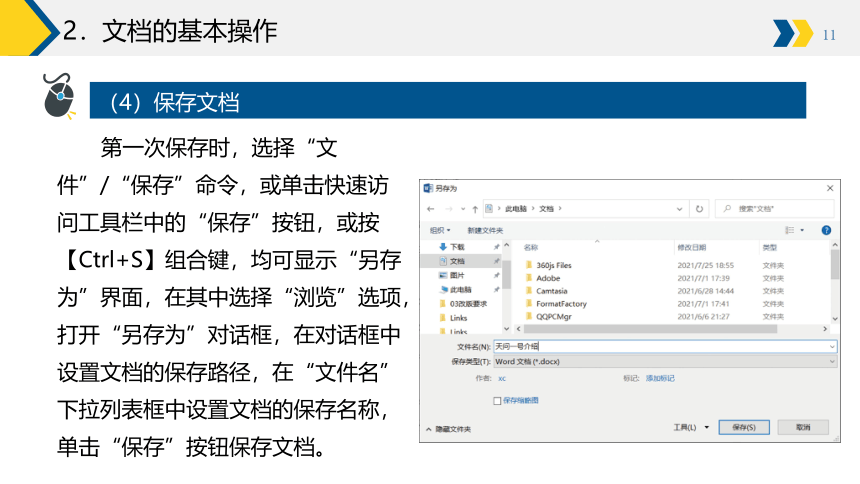The width and height of the screenshot is (860, 484).
Task: Click the change view icon
Action: click(x=790, y=230)
